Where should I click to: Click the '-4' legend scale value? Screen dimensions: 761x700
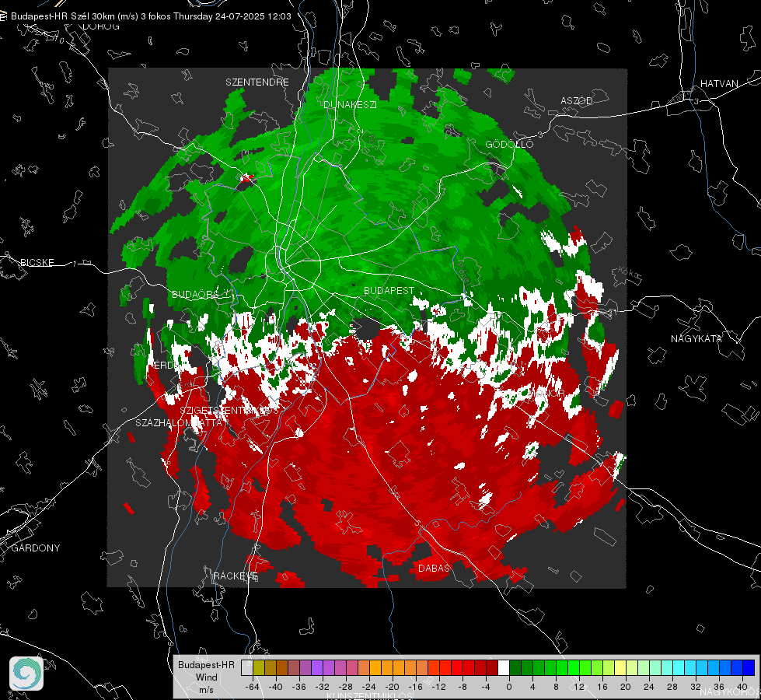click(x=486, y=687)
